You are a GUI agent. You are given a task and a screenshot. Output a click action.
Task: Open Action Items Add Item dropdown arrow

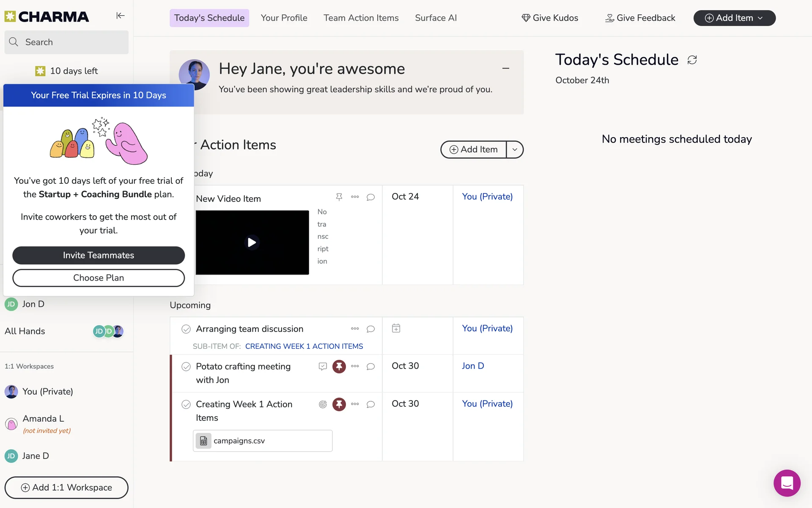[515, 149]
